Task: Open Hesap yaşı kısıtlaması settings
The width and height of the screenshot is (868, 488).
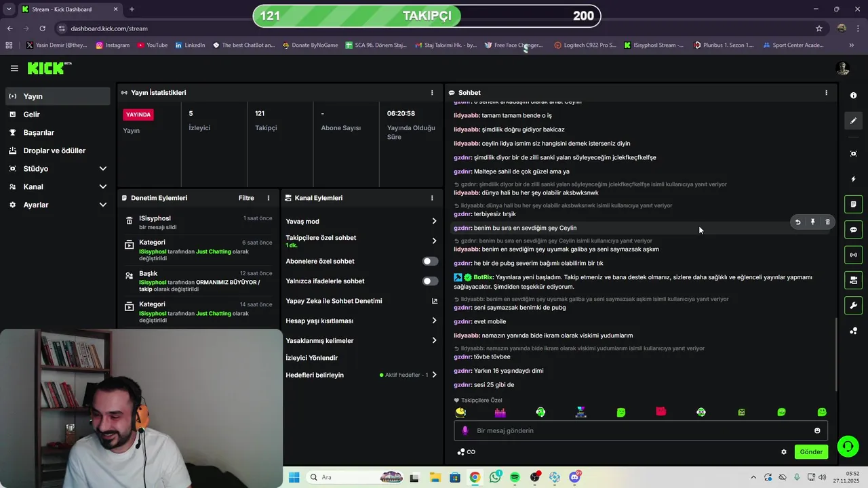Action: tap(361, 321)
